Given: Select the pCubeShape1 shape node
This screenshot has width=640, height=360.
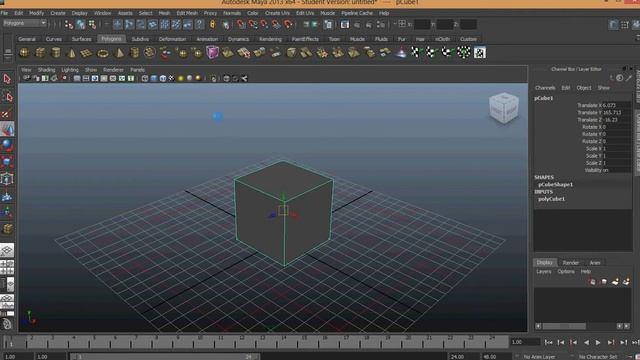Looking at the screenshot, I should (556, 184).
